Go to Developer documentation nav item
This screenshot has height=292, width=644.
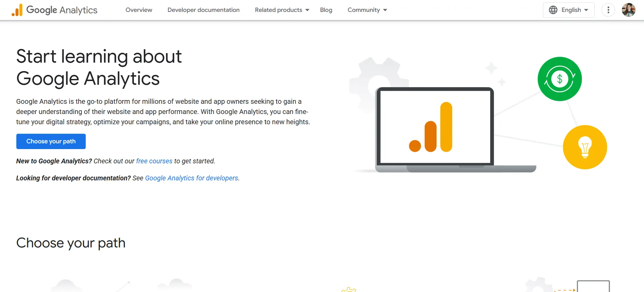coord(203,10)
